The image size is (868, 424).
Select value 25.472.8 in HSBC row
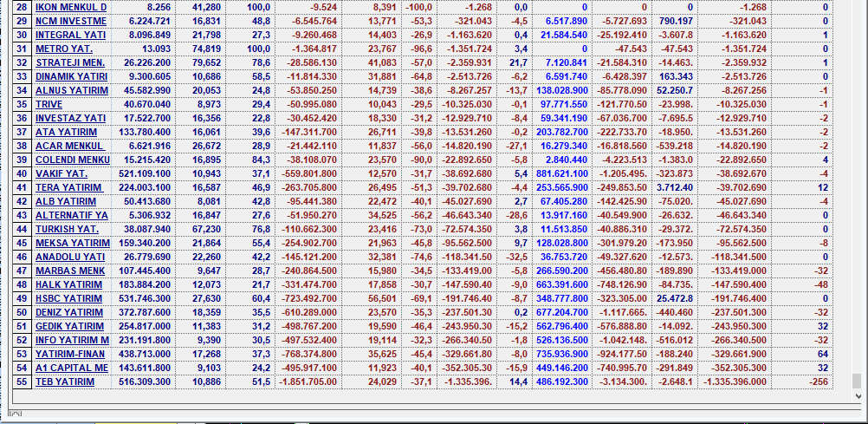[x=676, y=298]
